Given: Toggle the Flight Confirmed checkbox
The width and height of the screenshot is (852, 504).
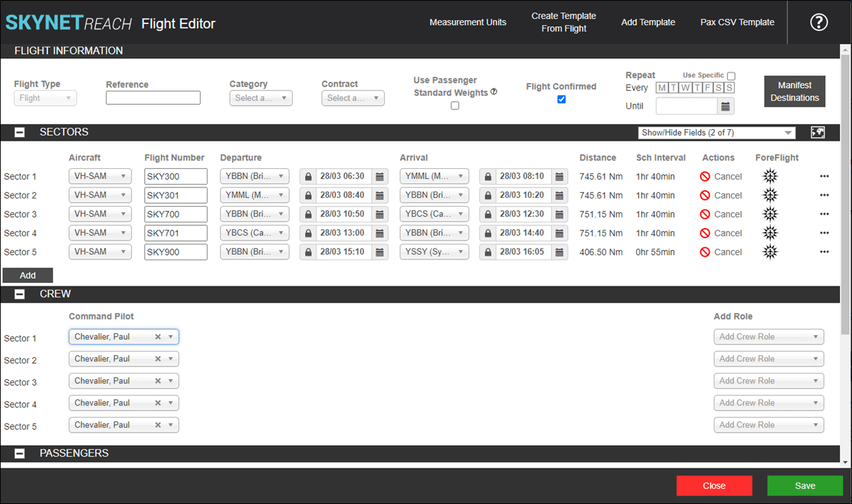Looking at the screenshot, I should pyautogui.click(x=561, y=100).
